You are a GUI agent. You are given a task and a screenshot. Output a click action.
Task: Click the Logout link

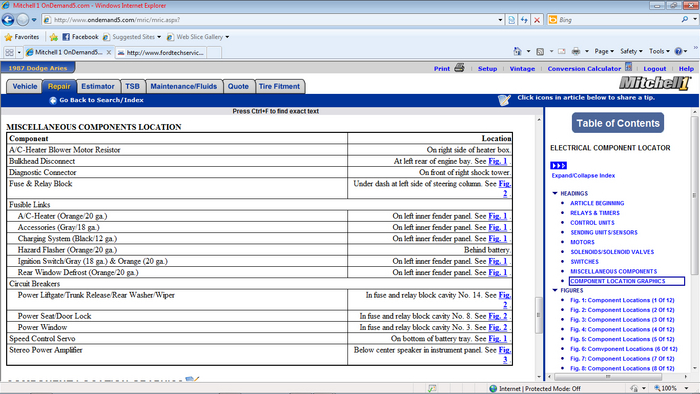click(x=654, y=69)
